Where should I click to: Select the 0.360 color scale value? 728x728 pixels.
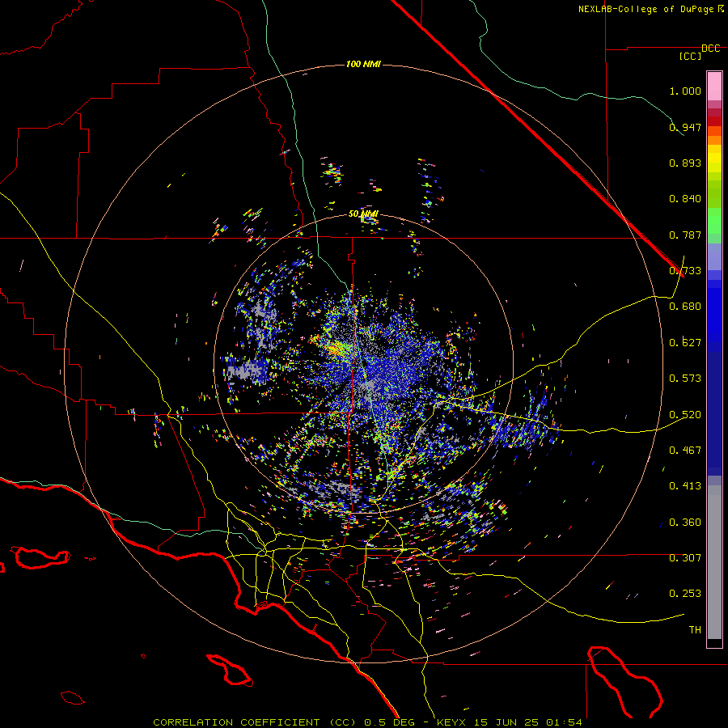[685, 523]
